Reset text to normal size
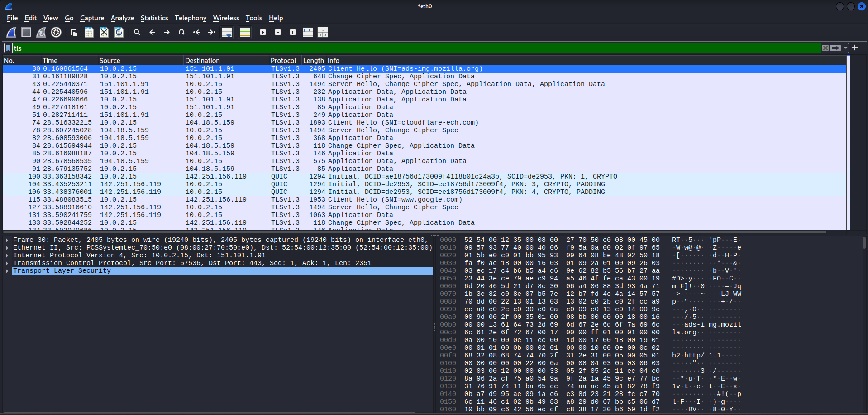Viewport: 868px width, 415px height. 293,32
